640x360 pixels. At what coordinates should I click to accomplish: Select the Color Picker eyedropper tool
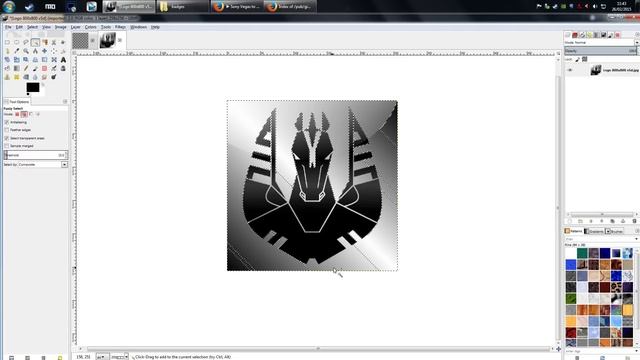17,51
